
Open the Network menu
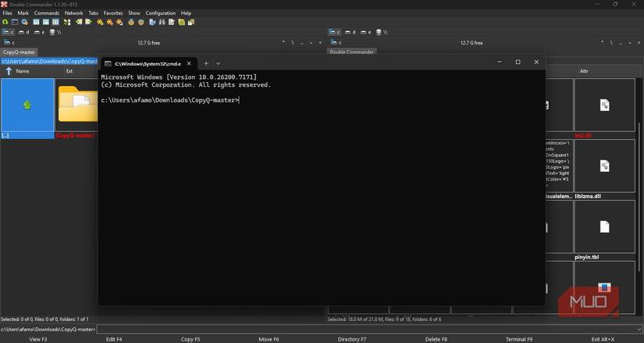74,13
